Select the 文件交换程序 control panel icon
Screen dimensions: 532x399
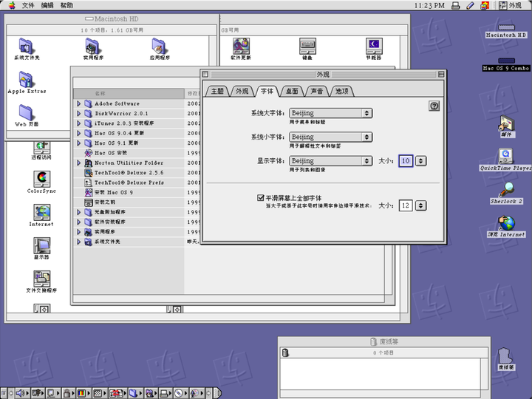point(41,279)
